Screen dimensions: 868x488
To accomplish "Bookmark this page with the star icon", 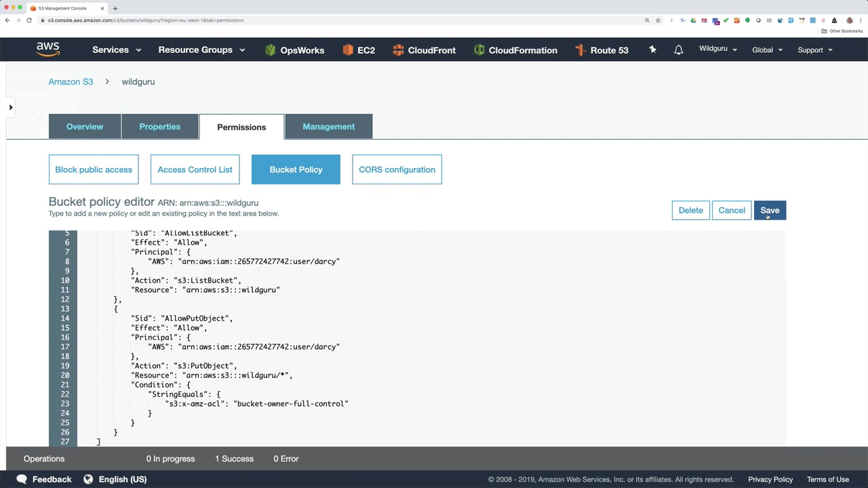I will 658,20.
